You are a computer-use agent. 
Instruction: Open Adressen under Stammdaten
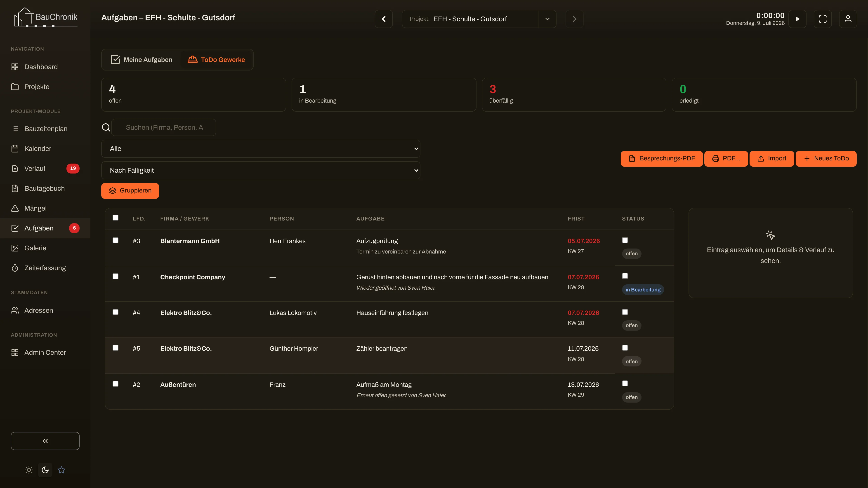[x=45, y=310]
